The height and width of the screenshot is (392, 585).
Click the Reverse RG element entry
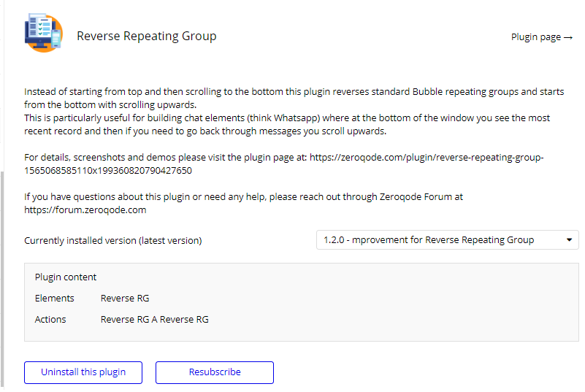[x=125, y=299]
